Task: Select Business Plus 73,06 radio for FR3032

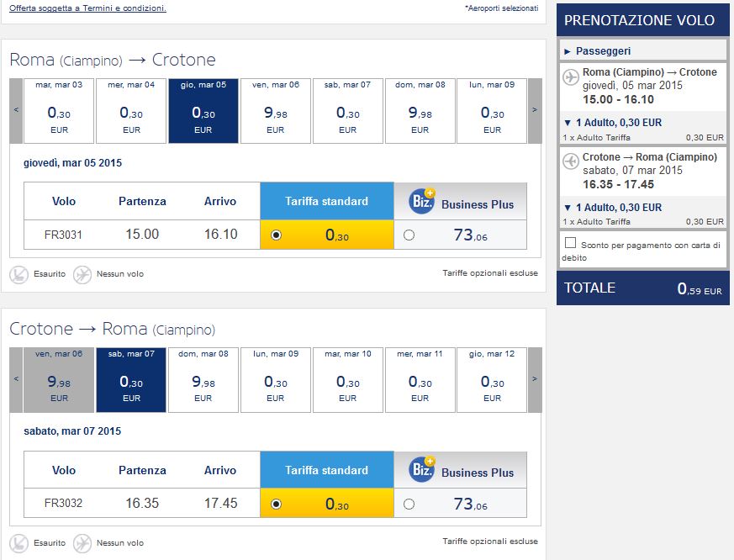Action: [x=409, y=505]
